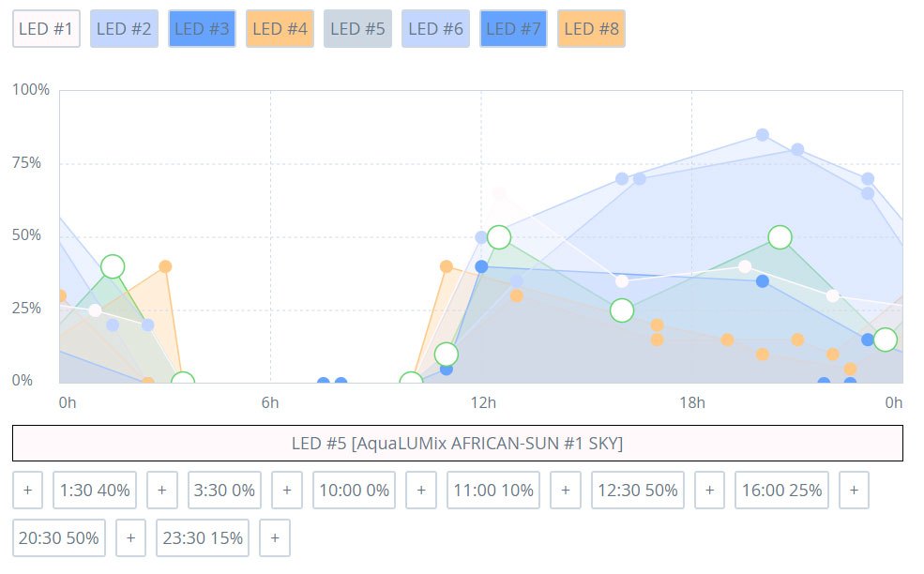Switch to LED #2 channel
Viewport: 924px width, 574px height.
124,28
